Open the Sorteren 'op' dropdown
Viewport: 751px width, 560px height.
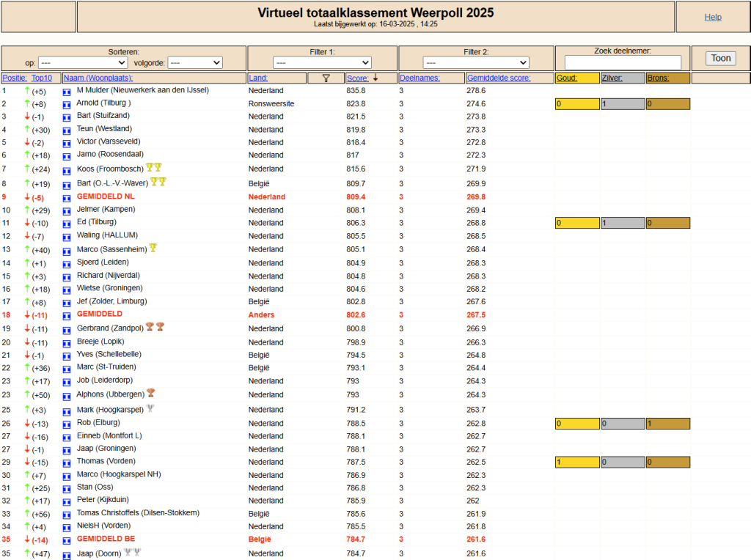[x=83, y=63]
